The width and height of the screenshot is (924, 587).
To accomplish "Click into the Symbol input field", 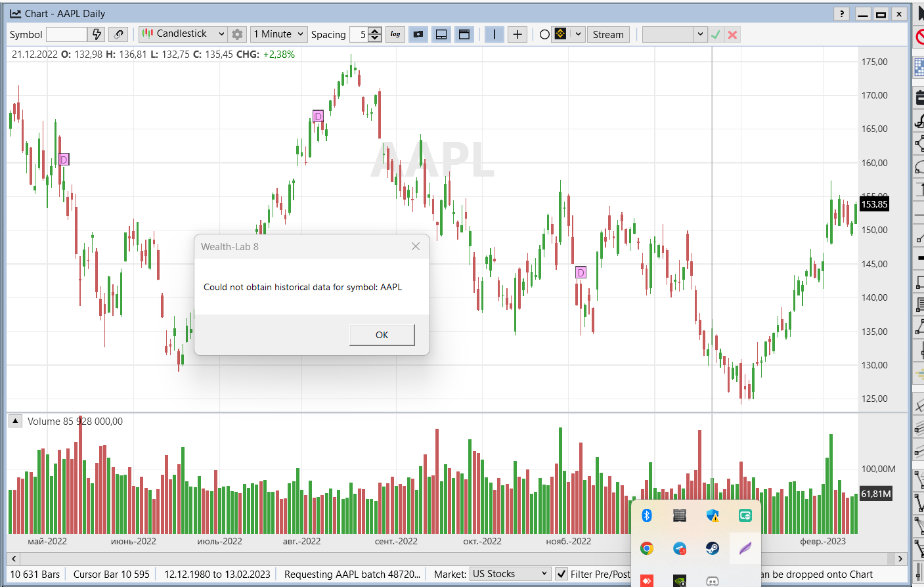I will tap(66, 34).
